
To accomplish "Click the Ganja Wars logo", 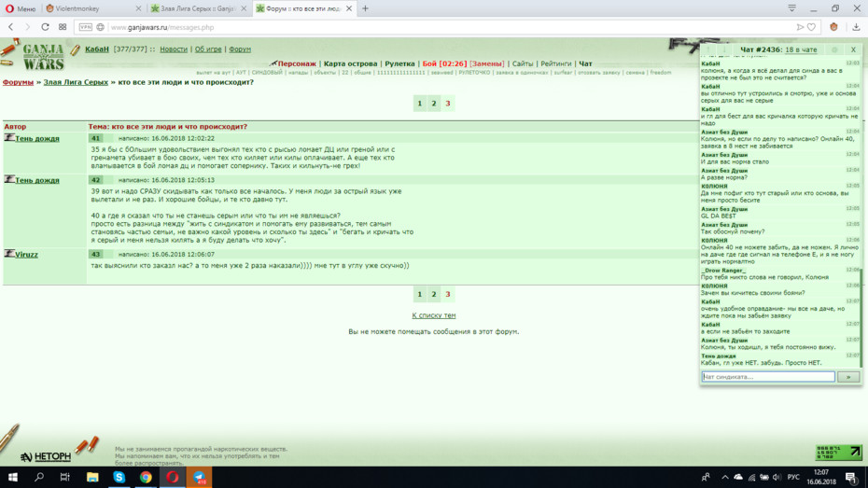I will coord(43,56).
